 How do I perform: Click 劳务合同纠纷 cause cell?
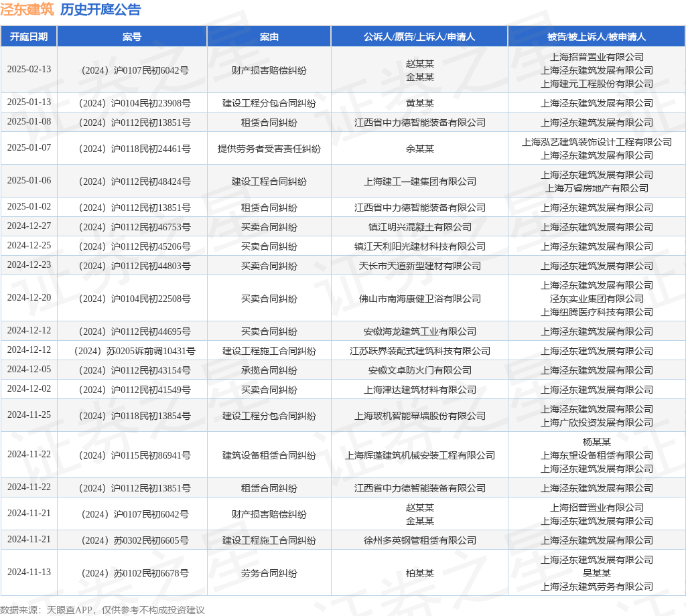269,573
